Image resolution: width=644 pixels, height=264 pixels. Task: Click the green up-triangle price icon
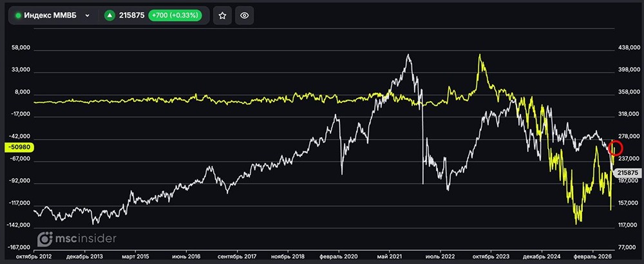click(x=109, y=15)
